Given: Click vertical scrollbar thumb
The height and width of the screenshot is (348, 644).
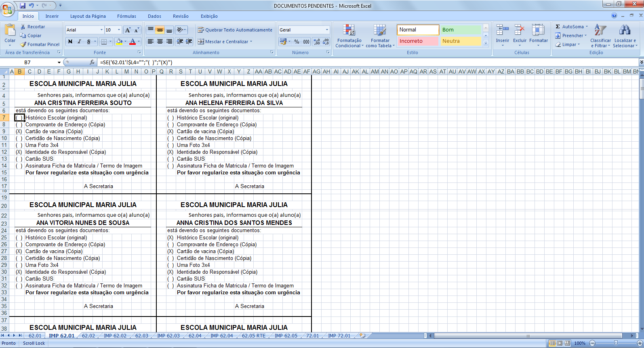Looking at the screenshot, I should tap(641, 88).
